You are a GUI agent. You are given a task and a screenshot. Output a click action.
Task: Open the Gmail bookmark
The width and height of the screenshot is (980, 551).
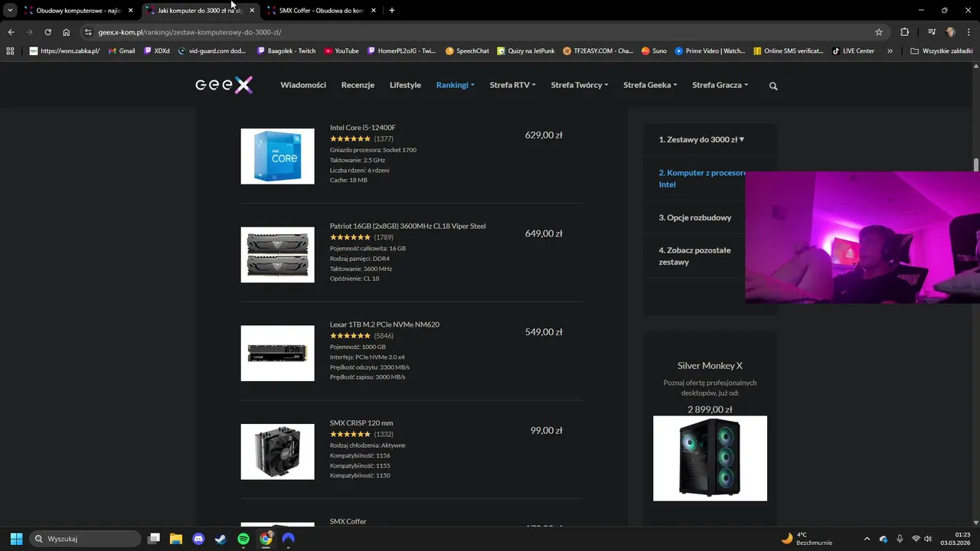pyautogui.click(x=122, y=51)
